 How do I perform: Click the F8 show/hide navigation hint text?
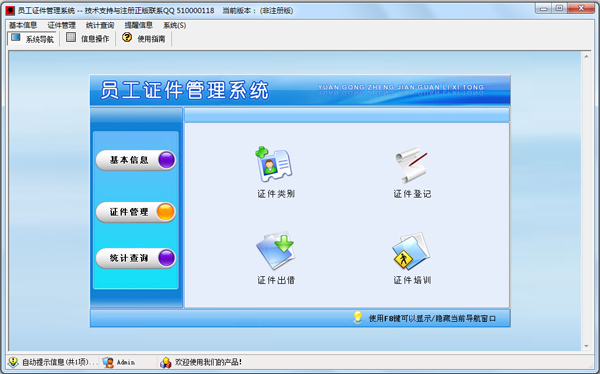(432, 318)
